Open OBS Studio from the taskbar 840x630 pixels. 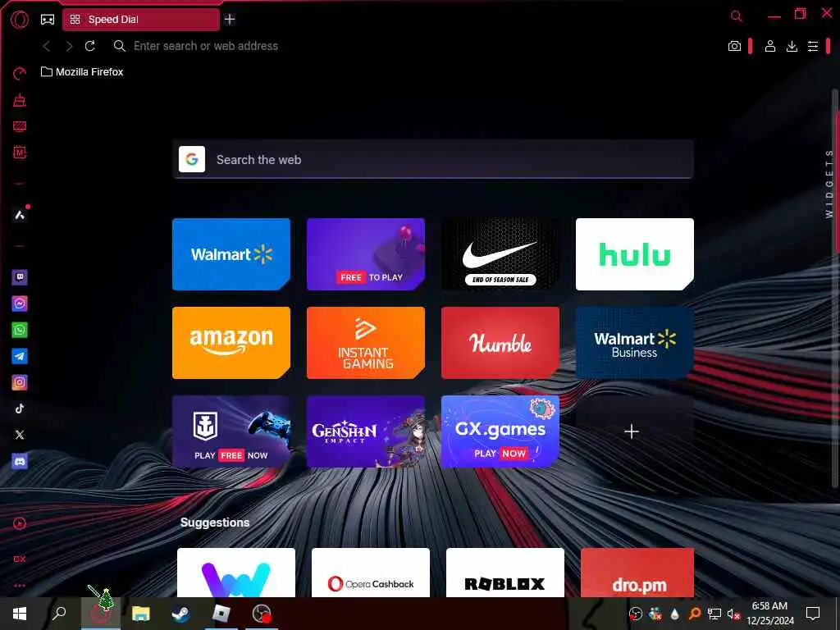262,614
